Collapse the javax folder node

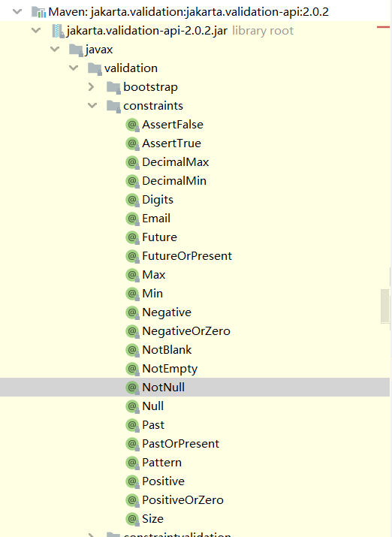pyautogui.click(x=55, y=50)
